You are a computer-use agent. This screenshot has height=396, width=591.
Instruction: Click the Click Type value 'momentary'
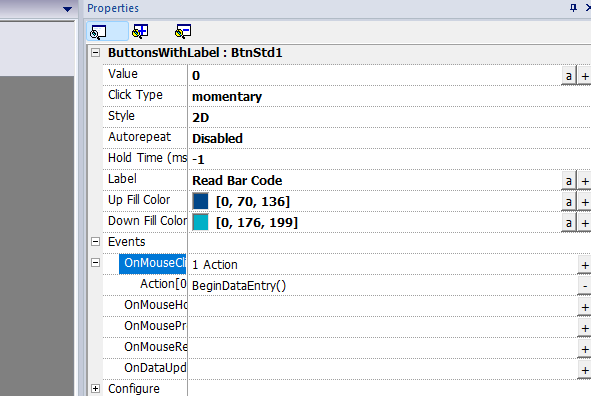point(227,96)
